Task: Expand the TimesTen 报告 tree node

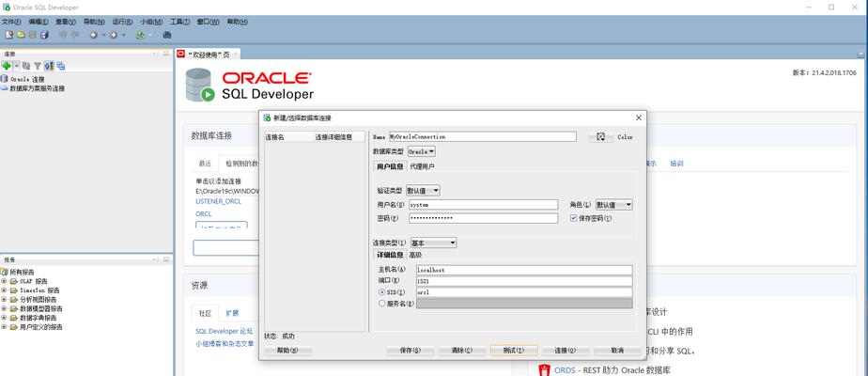Action: pyautogui.click(x=4, y=290)
